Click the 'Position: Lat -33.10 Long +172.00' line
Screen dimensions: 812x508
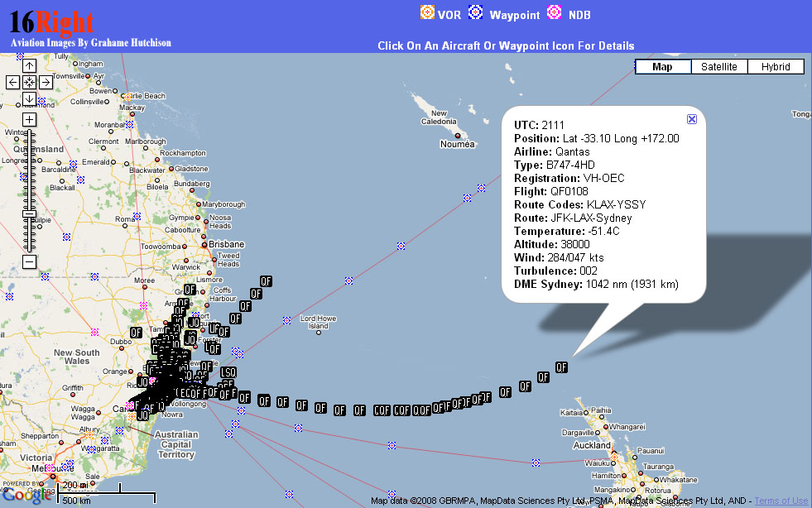click(597, 139)
